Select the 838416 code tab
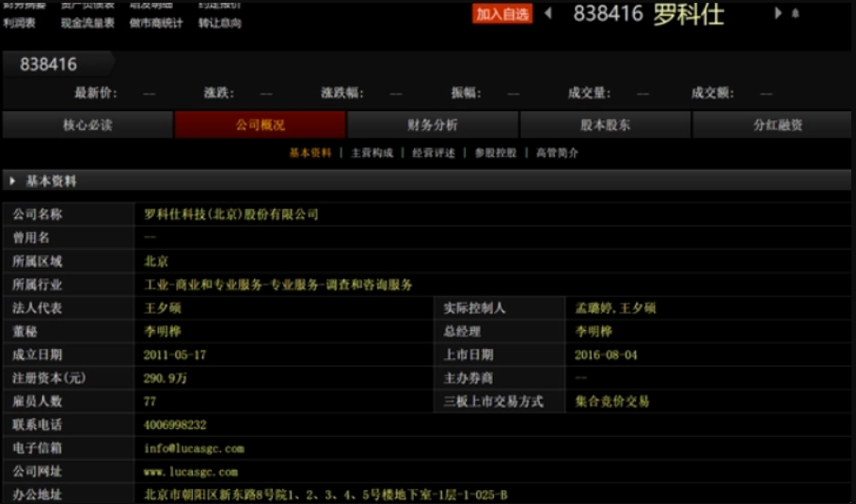856x504 pixels. [x=49, y=64]
